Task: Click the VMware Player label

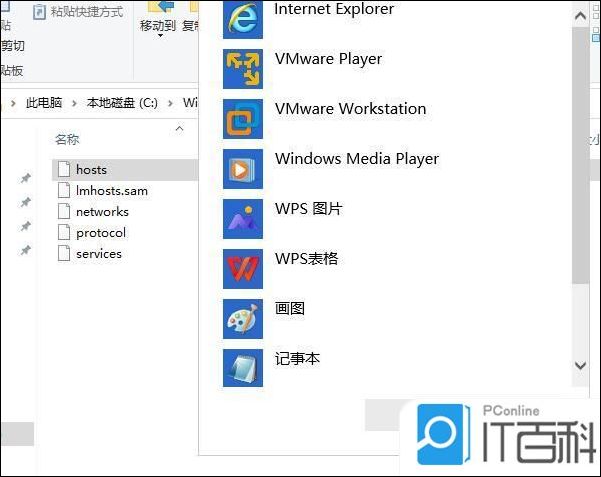Action: [328, 59]
